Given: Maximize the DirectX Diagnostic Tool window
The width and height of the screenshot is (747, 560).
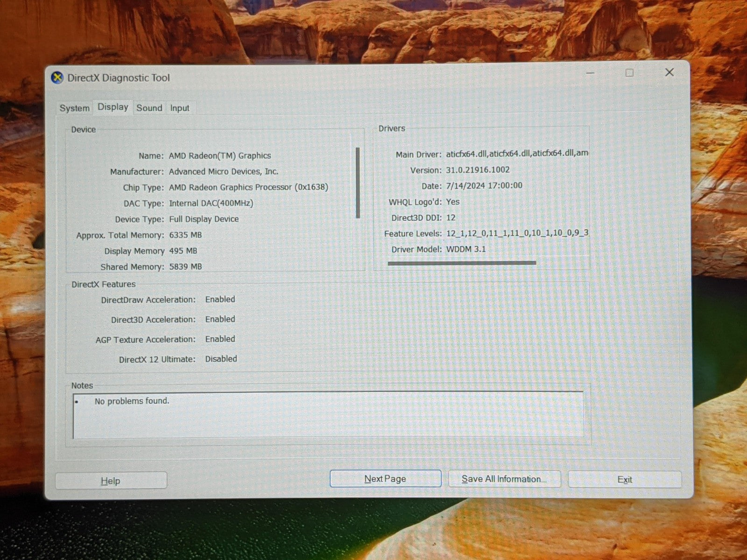Looking at the screenshot, I should click(x=629, y=73).
